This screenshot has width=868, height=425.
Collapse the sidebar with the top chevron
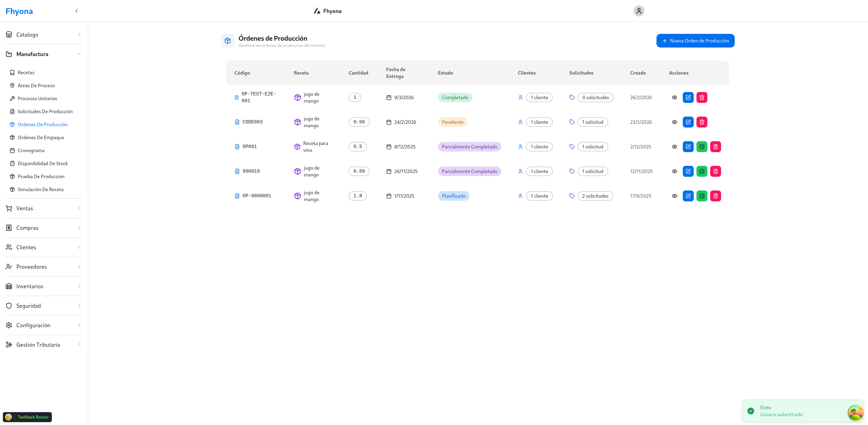[77, 11]
